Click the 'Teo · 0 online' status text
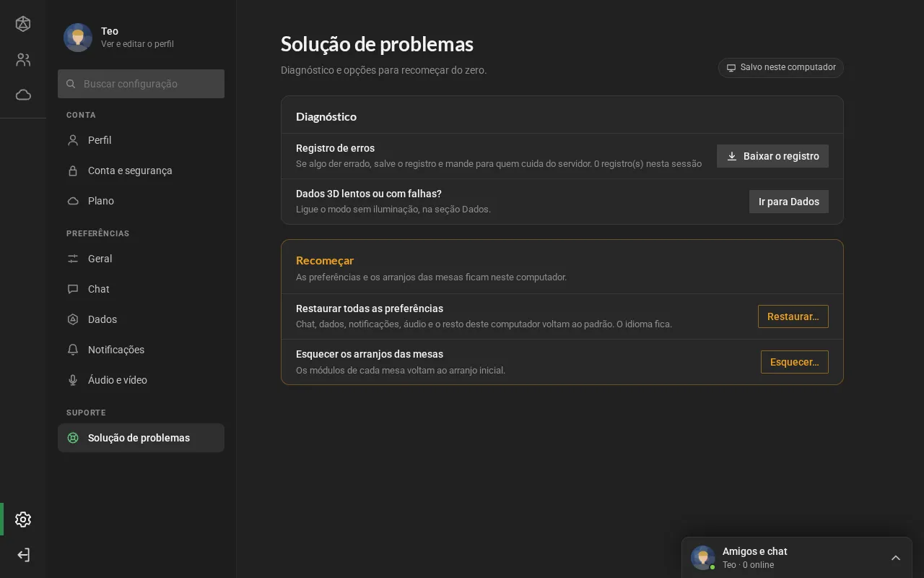 click(x=748, y=565)
